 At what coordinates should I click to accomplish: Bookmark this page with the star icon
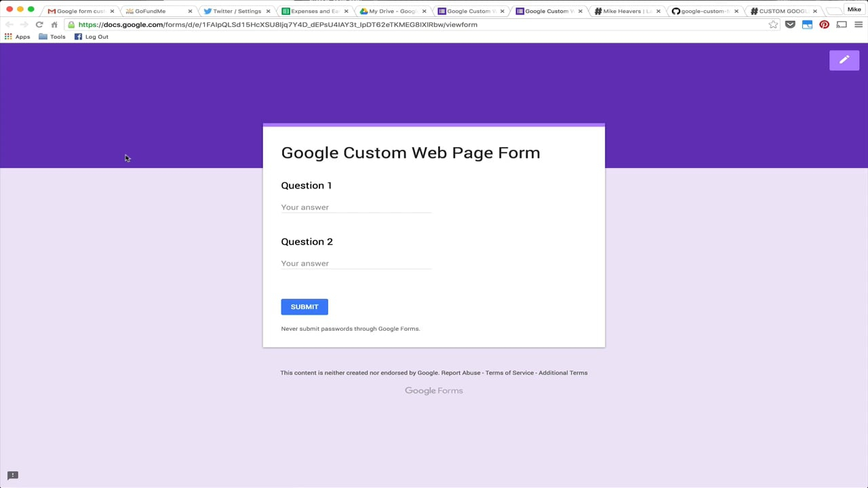(773, 24)
